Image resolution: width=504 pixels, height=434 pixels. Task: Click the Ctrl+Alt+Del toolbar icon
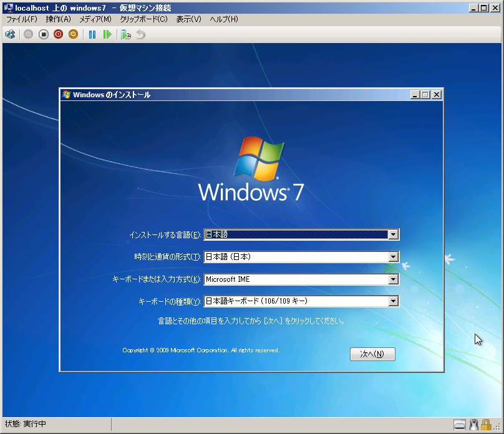click(x=10, y=34)
